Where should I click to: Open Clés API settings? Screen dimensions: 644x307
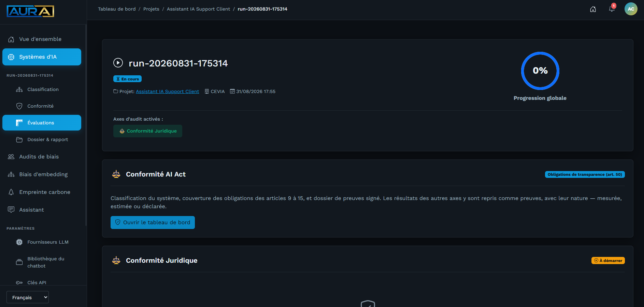[x=42, y=282]
